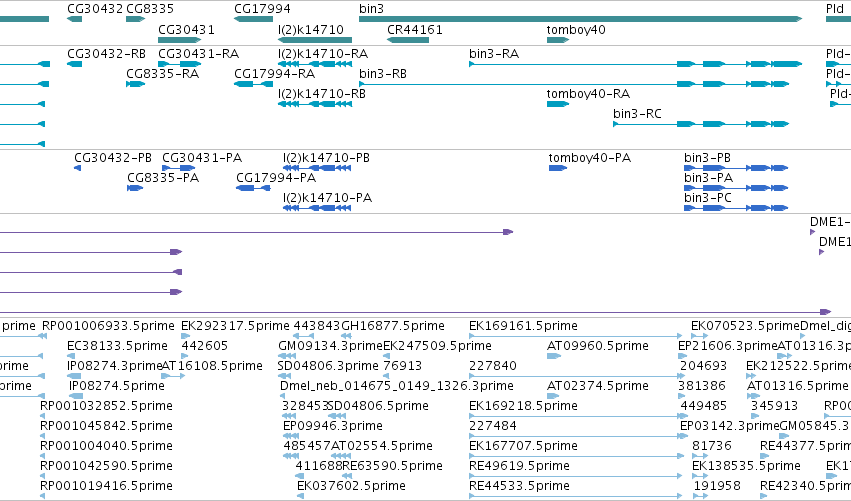Select the bin3-PA protein feature

tap(736, 188)
